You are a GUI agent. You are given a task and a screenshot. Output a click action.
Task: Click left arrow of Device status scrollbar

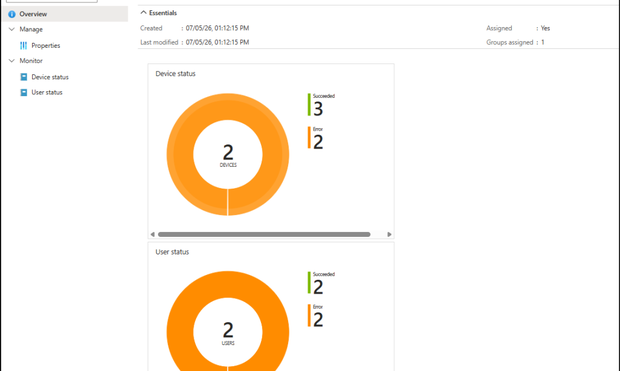pos(153,235)
